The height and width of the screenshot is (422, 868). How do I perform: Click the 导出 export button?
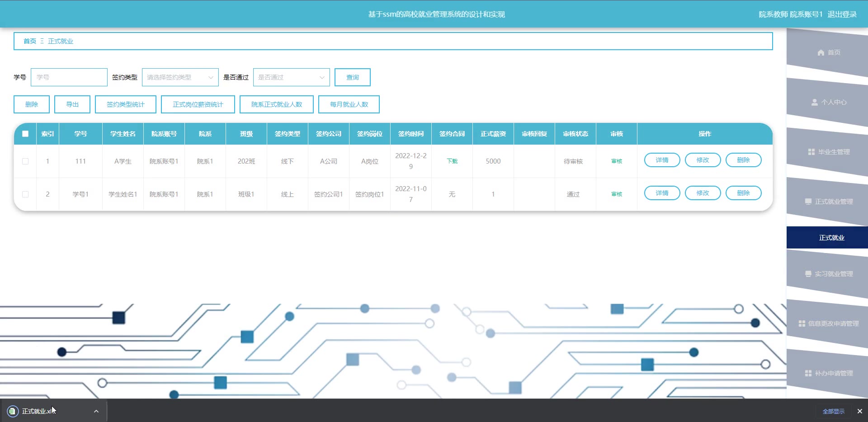(72, 104)
